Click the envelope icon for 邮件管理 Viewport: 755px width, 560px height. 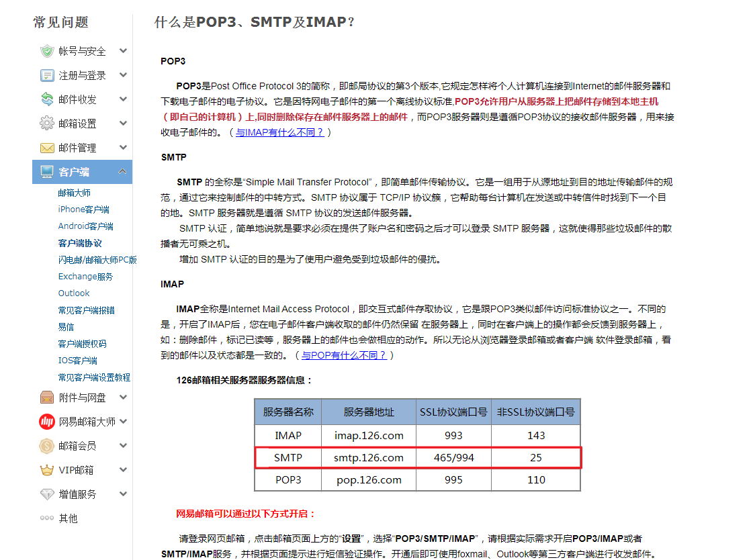pyautogui.click(x=47, y=148)
